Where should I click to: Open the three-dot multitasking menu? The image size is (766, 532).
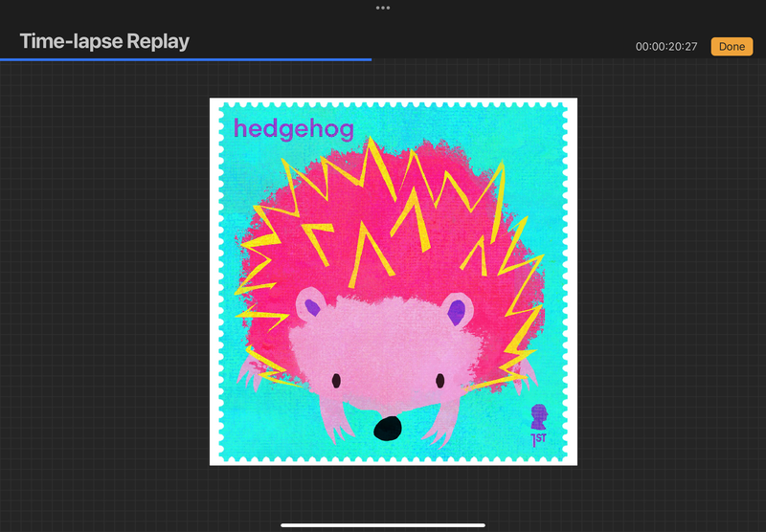[383, 8]
